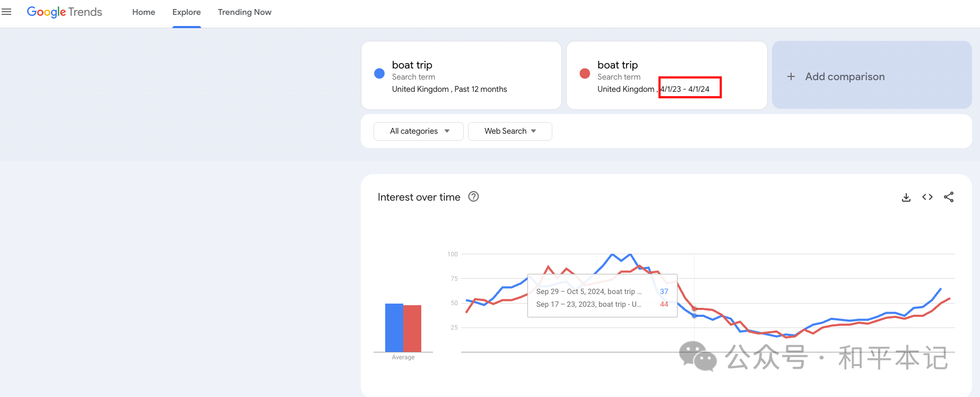980x397 pixels.
Task: Open the 4/1/23 - 4/1/24 date range
Action: pyautogui.click(x=685, y=89)
